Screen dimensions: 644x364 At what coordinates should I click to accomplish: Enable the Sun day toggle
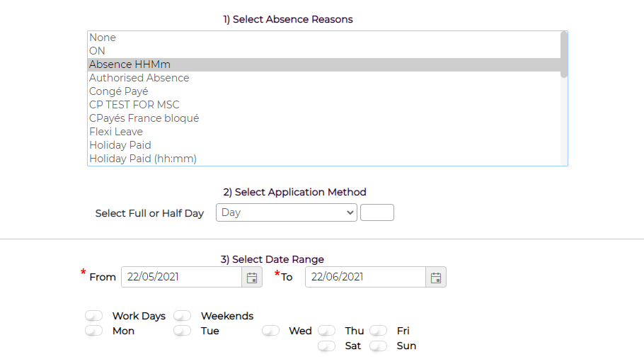pyautogui.click(x=379, y=346)
